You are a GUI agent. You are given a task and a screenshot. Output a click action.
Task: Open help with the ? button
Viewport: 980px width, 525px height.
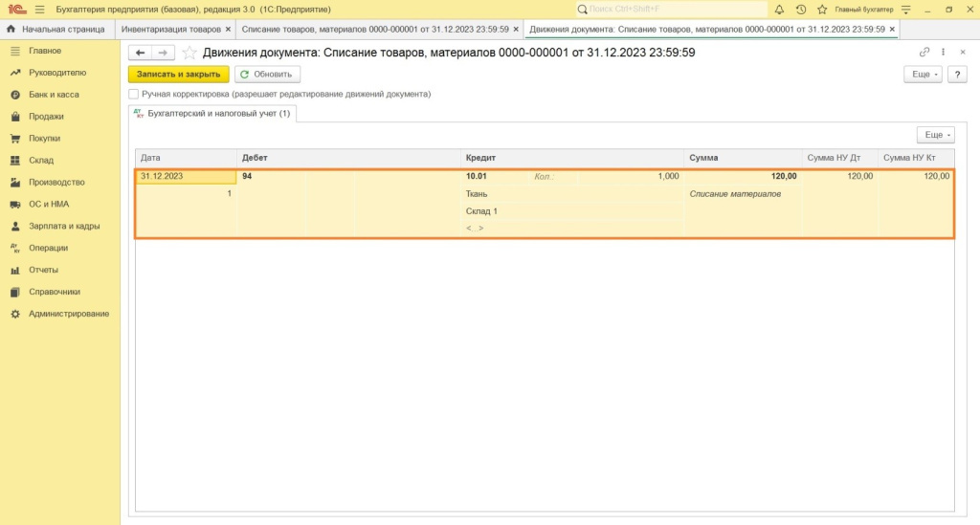(957, 75)
